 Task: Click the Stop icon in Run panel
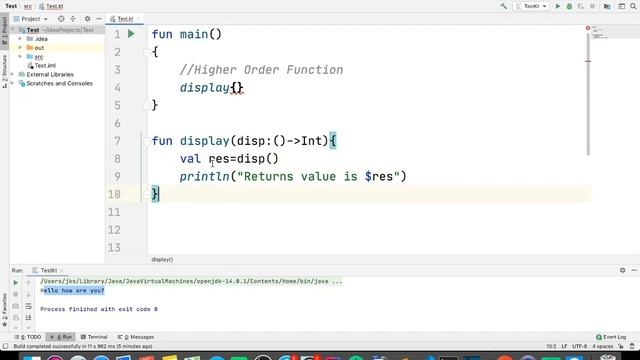(x=16, y=294)
